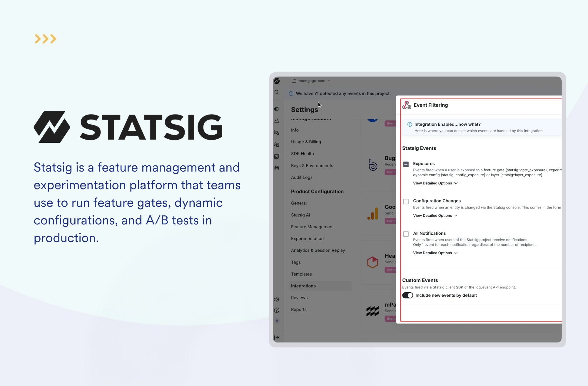Open experiments flask icon in sidebar

[277, 121]
